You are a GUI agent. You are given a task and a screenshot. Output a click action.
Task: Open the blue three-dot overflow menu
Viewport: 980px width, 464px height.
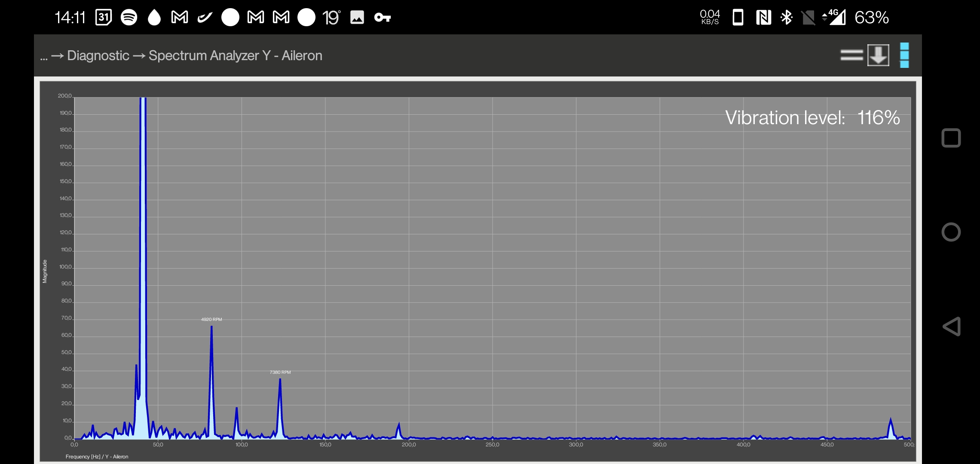click(x=904, y=55)
